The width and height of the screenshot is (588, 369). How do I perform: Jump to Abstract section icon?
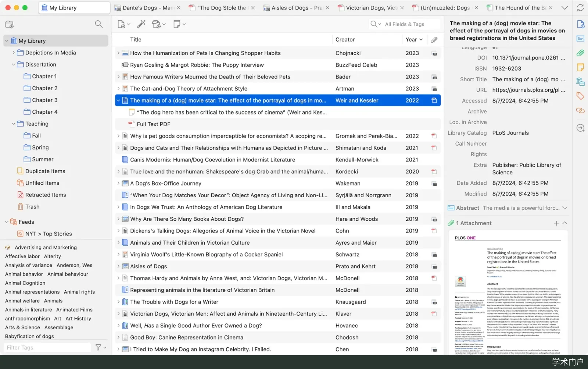click(580, 39)
